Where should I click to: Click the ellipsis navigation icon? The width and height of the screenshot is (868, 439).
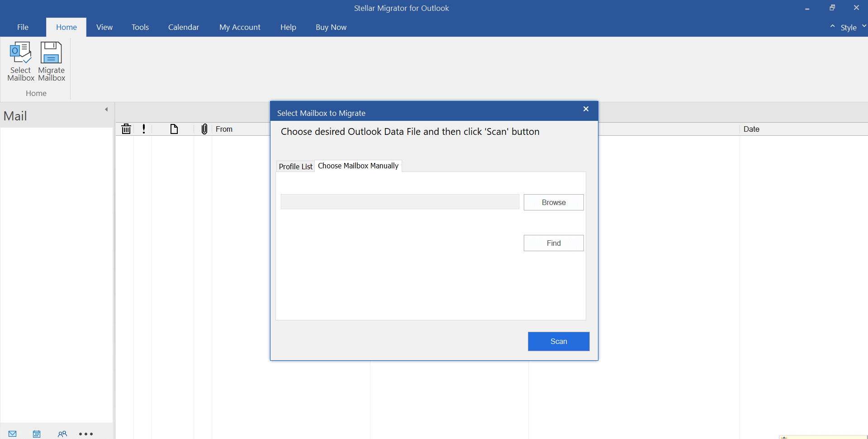coord(85,434)
